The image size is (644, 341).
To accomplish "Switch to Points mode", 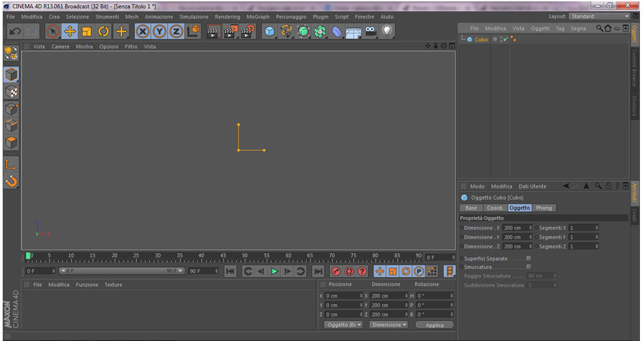I will coord(11,109).
